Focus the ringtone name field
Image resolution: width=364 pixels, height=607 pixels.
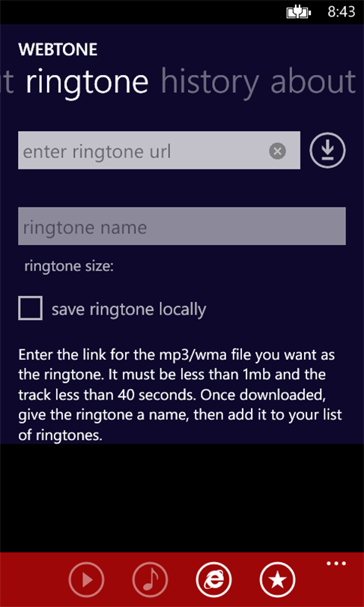click(x=182, y=226)
